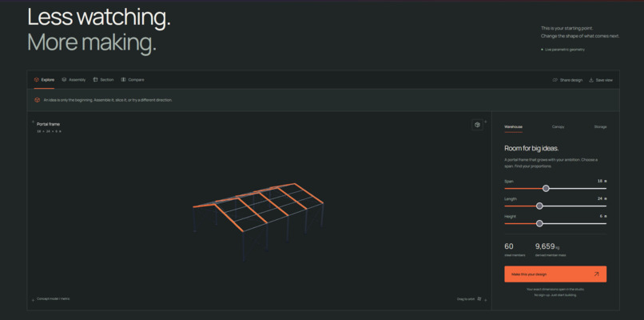Click 'An idea is only the beginning' banner text

108,100
